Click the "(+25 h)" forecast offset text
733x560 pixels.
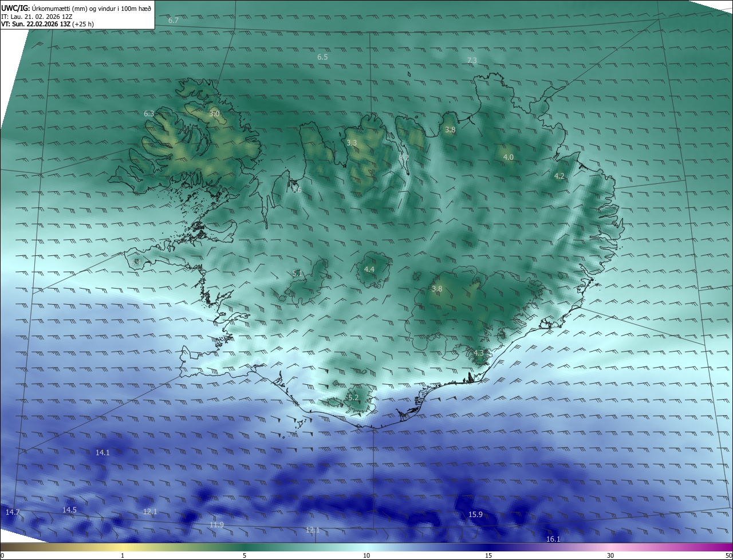pos(84,24)
